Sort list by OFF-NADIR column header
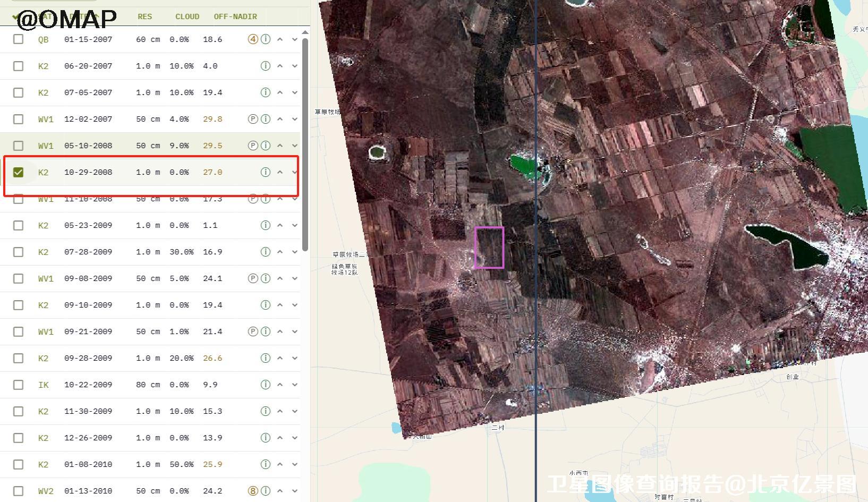The height and width of the screenshot is (502, 868). [235, 16]
